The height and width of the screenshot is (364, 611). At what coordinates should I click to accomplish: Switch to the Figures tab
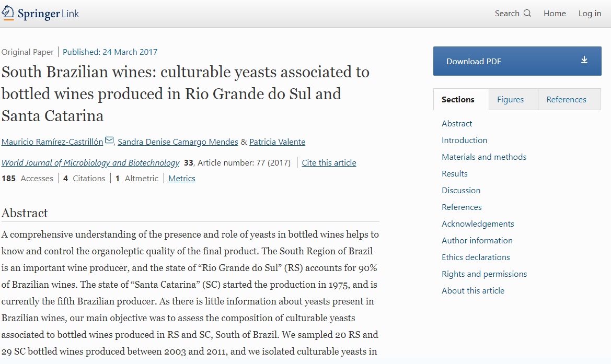[x=510, y=100]
